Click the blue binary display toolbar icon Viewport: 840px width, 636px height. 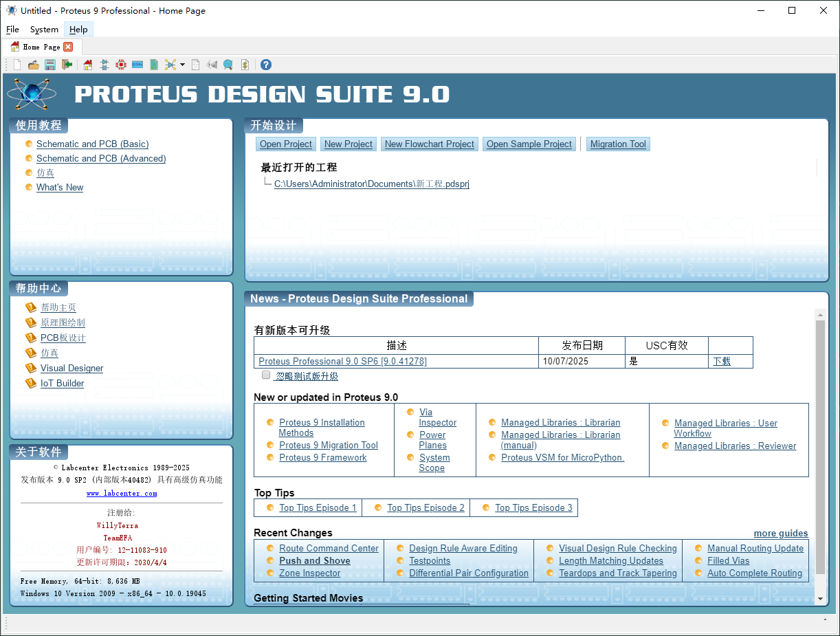coord(137,65)
